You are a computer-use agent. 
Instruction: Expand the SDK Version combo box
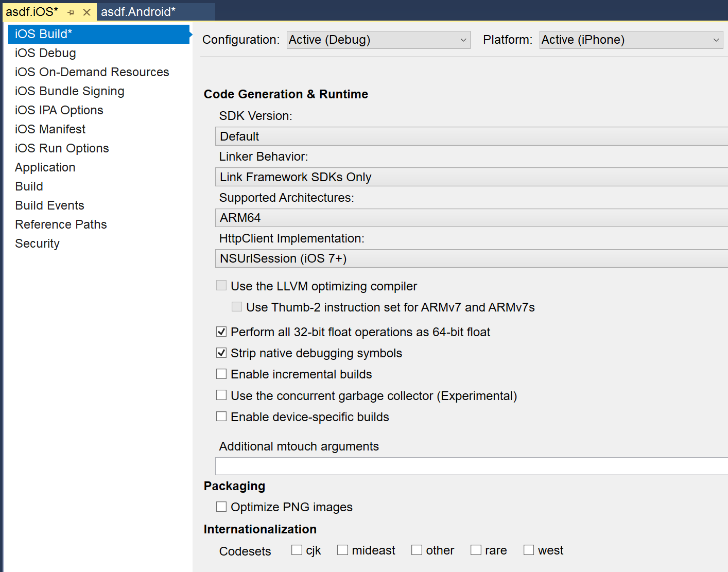[471, 136]
